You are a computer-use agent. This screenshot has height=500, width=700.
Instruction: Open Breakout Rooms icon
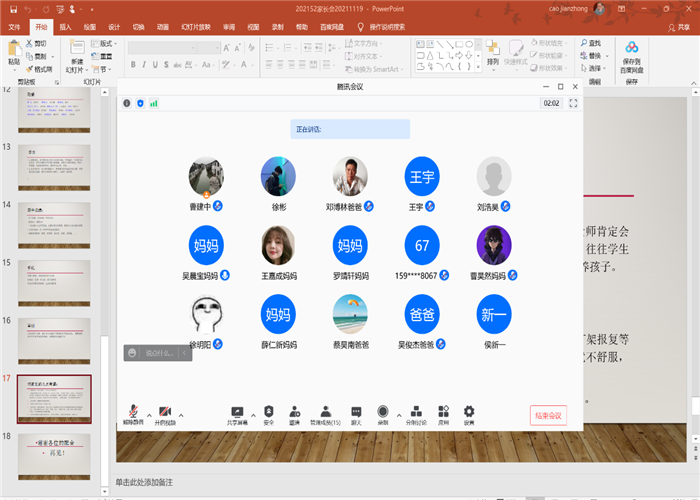coord(416,415)
